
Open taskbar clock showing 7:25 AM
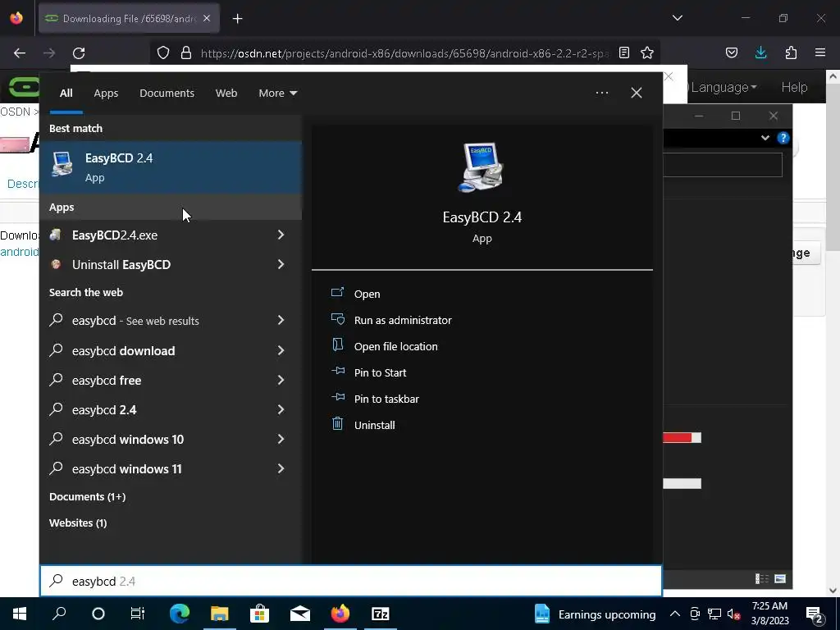(x=769, y=614)
